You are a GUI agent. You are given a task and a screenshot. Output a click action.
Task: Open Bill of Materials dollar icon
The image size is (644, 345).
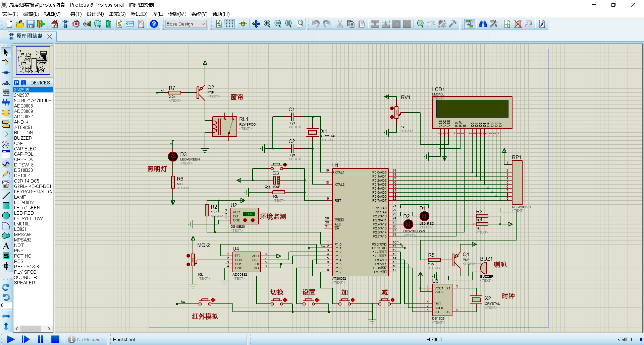[x=119, y=24]
